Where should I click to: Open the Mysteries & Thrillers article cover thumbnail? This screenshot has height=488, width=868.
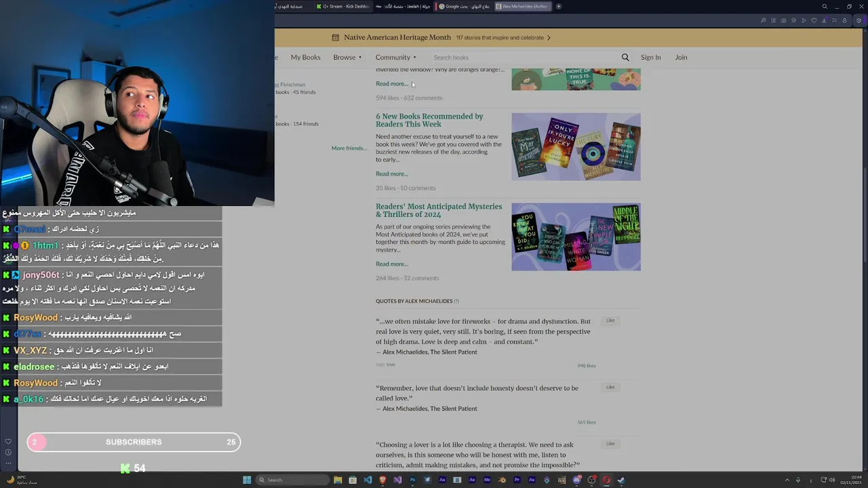[576, 237]
